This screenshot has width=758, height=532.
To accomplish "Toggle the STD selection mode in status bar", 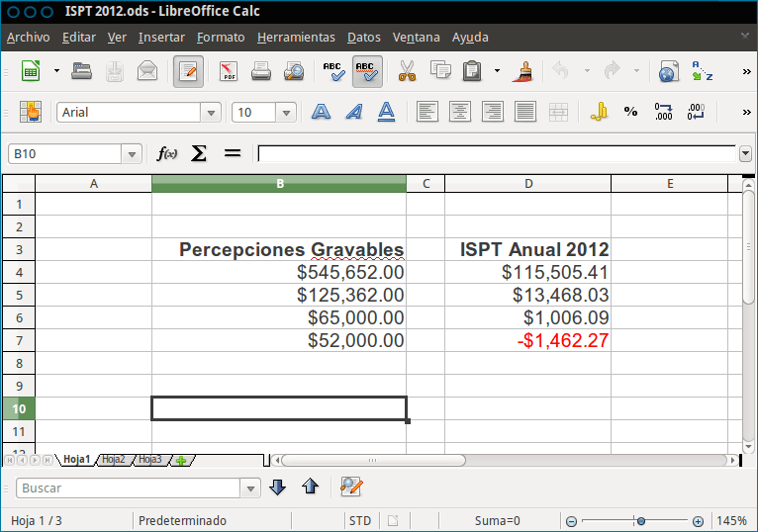I will 360,520.
